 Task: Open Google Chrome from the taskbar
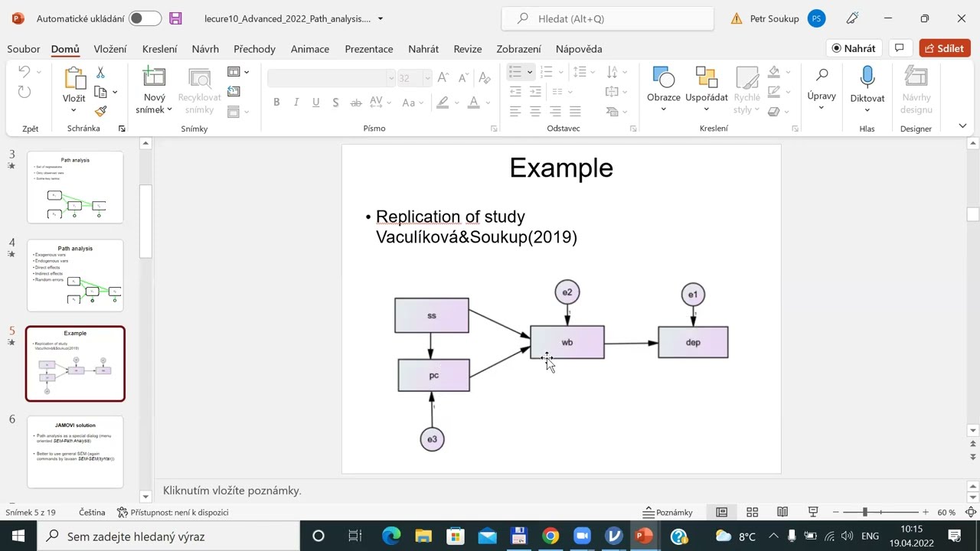click(550, 536)
